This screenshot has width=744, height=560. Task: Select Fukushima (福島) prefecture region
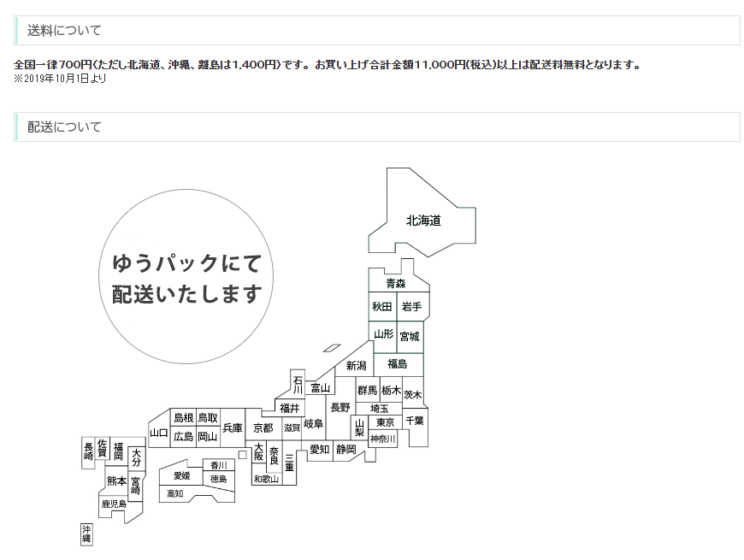(397, 364)
